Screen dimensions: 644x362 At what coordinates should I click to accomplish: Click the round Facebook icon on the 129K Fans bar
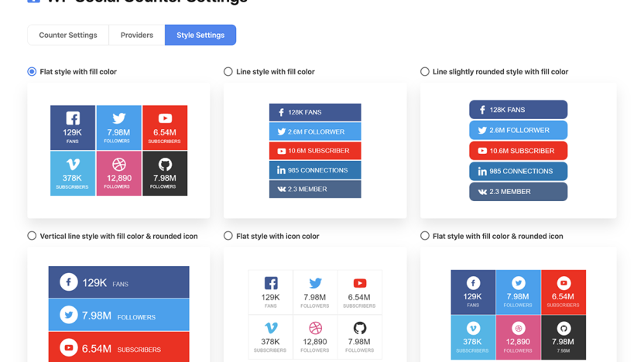[69, 282]
